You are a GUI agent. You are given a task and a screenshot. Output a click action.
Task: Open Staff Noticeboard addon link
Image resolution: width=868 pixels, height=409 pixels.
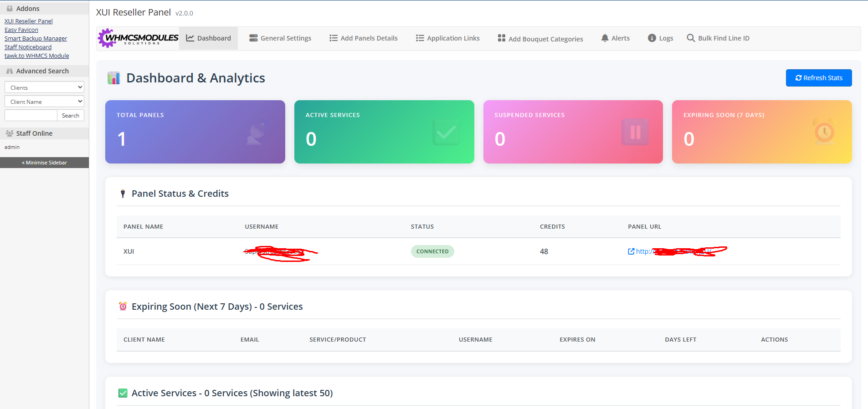pos(28,47)
